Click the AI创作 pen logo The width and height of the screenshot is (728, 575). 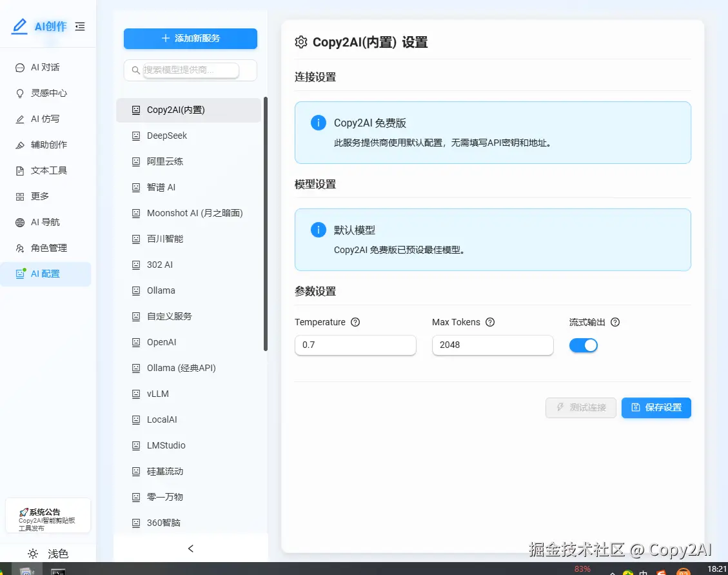coord(19,26)
